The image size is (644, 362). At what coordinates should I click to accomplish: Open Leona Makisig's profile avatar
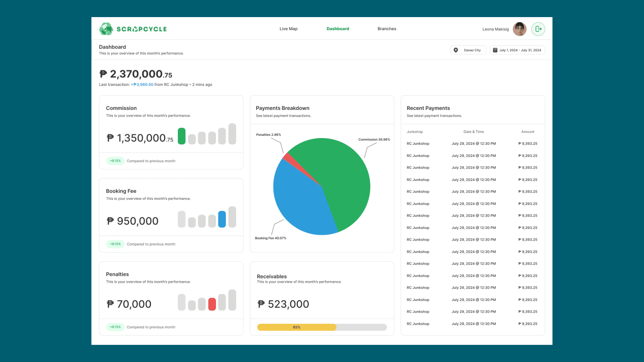click(x=519, y=29)
